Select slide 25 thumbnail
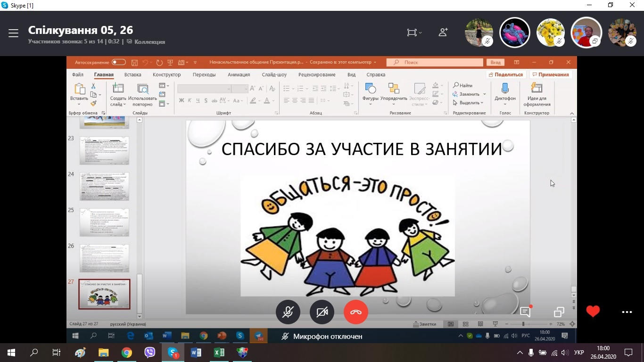Screen dimensions: 644x362 click(104, 222)
